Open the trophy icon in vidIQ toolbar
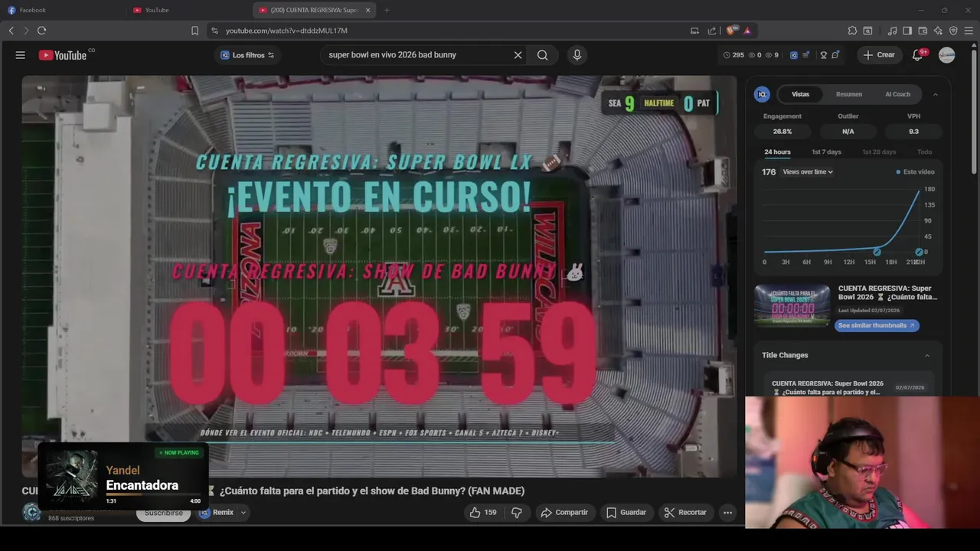This screenshot has width=980, height=551. tap(824, 55)
